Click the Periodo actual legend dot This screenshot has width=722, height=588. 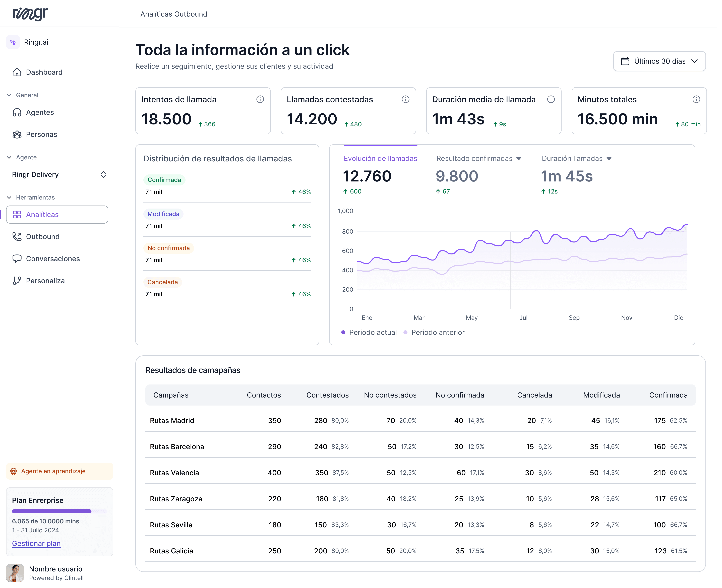point(343,333)
